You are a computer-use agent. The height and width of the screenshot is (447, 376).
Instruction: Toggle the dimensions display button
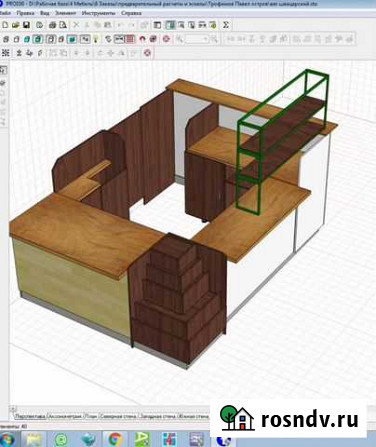click(x=119, y=39)
